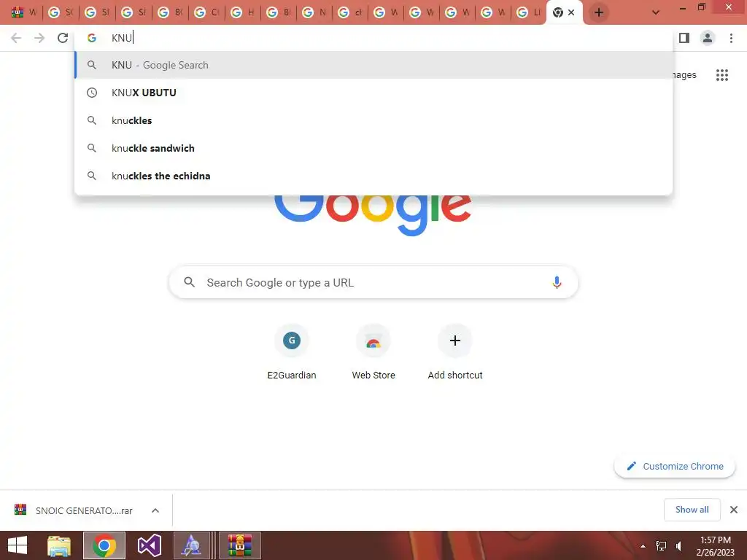
Task: Expand download item options chevron
Action: pyautogui.click(x=155, y=510)
